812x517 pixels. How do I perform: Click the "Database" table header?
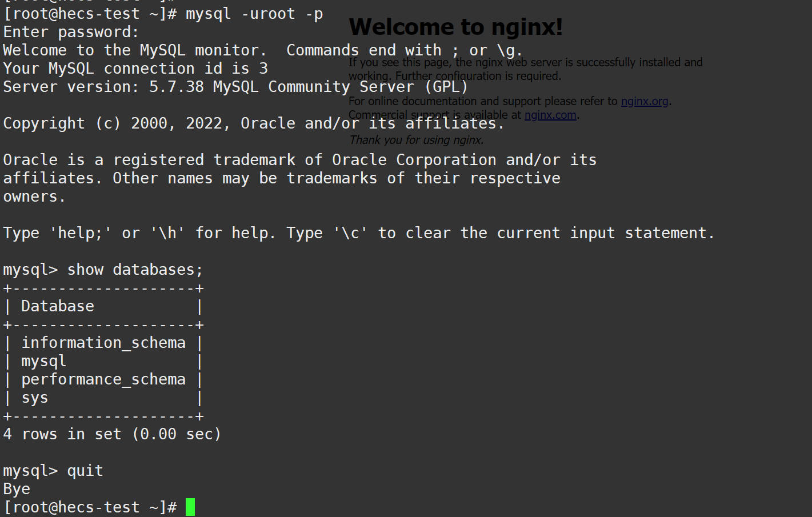[58, 306]
